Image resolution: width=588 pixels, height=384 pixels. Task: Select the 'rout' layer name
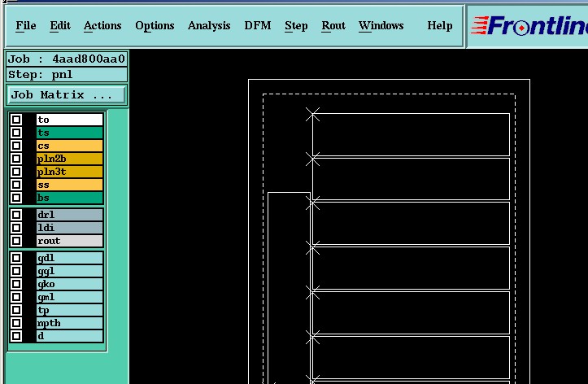[x=70, y=241]
